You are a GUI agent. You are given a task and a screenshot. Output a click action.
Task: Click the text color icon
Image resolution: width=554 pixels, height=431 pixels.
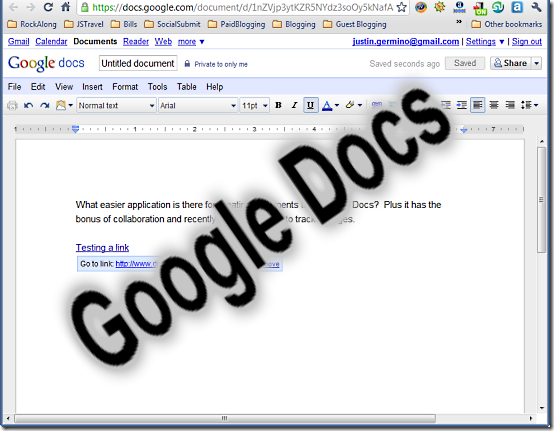tap(328, 105)
